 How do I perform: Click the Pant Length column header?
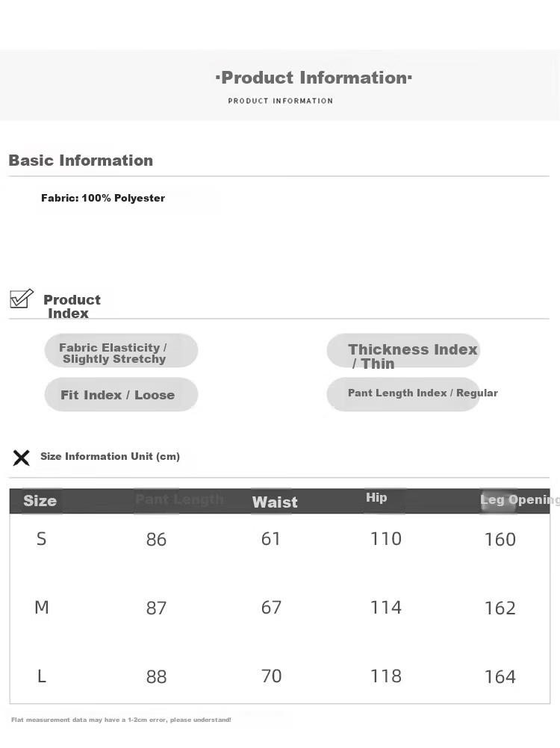179,499
